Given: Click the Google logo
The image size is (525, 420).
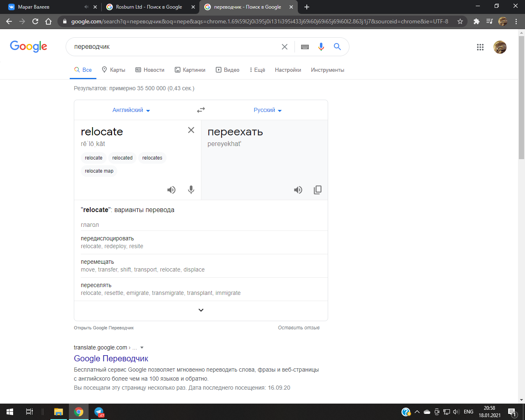Looking at the screenshot, I should click(29, 46).
